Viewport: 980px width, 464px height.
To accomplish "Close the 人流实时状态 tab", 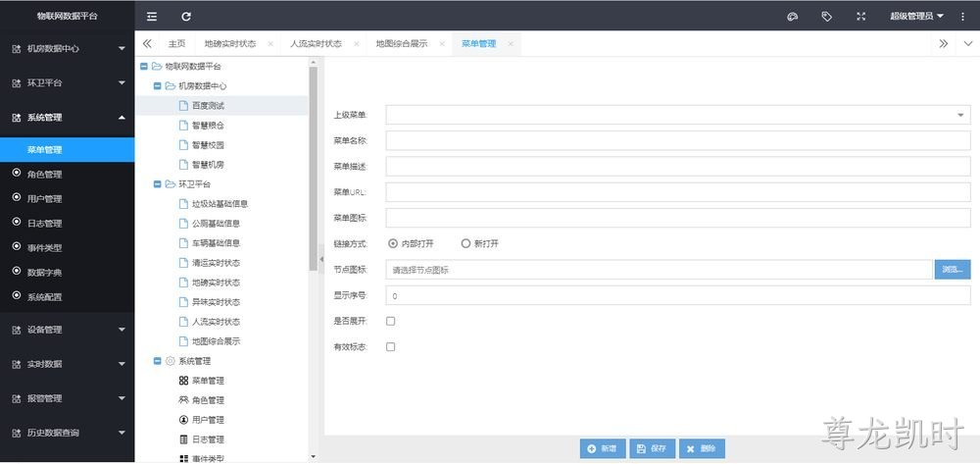I will 357,44.
